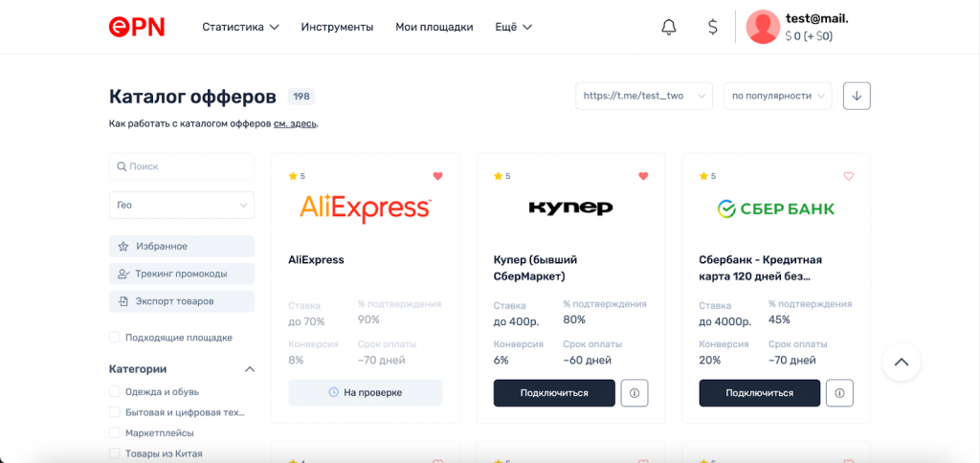Click 20% conversion value
This screenshot has height=463, width=980.
tap(709, 361)
